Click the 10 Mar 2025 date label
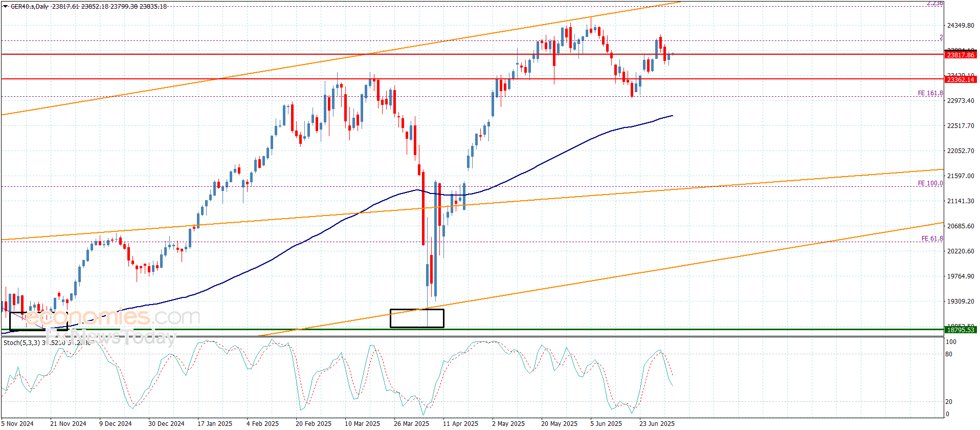 [x=362, y=423]
